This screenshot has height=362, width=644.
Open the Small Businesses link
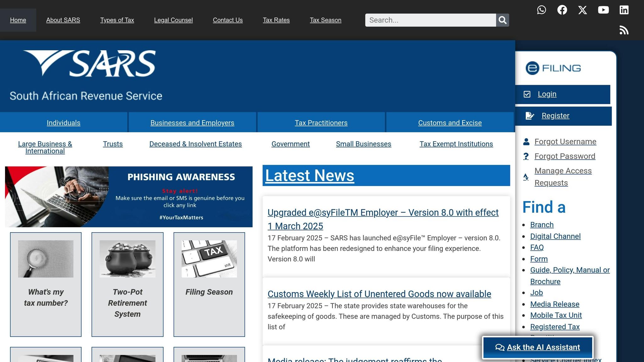[x=364, y=144]
